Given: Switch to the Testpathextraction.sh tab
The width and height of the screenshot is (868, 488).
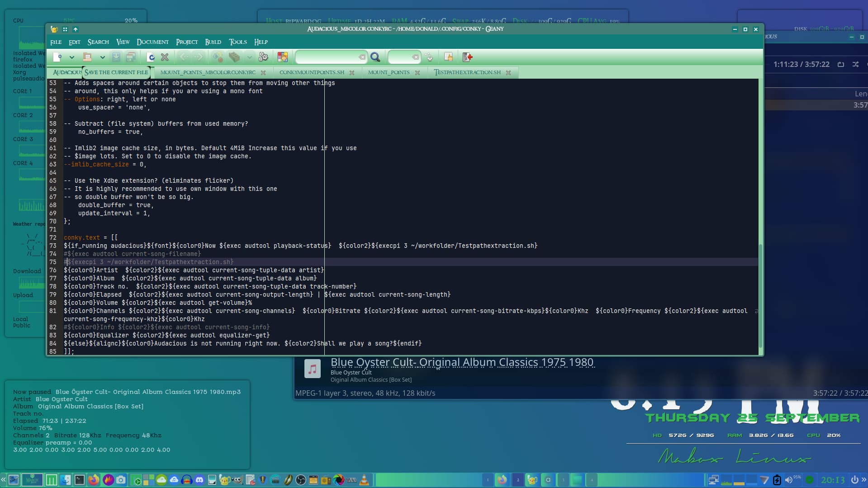Looking at the screenshot, I should tap(467, 72).
